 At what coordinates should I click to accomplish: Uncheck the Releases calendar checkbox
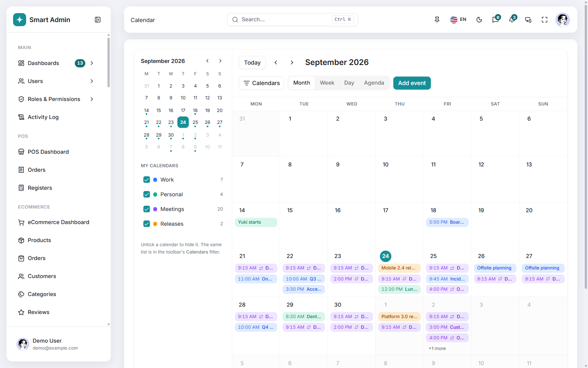(x=147, y=224)
